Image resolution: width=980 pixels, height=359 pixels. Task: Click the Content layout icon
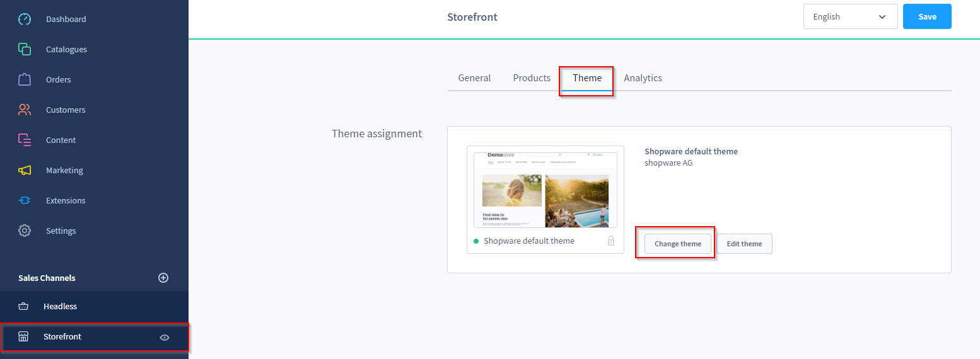(25, 140)
